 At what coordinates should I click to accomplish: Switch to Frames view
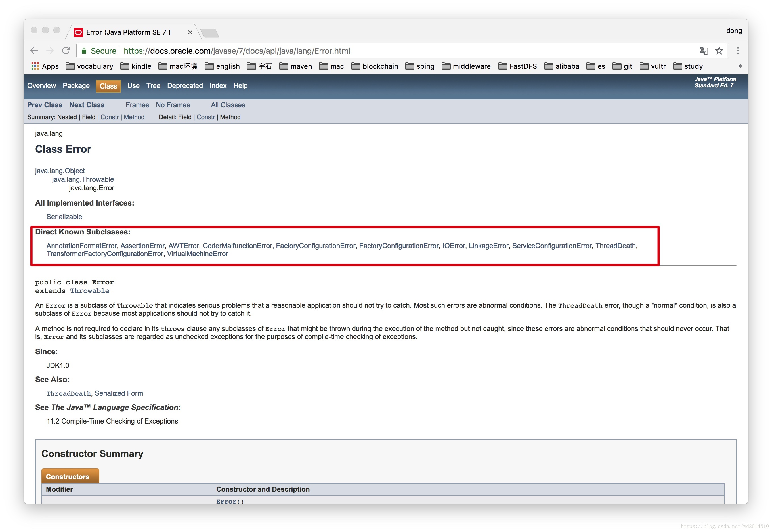137,105
